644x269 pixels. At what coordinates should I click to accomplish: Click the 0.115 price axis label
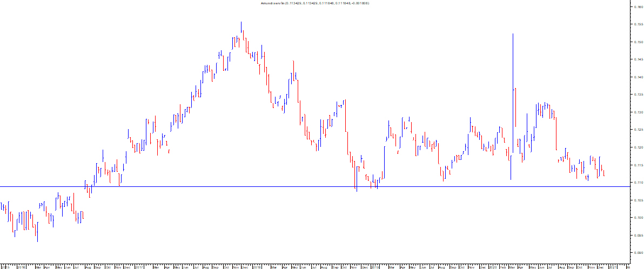pyautogui.click(x=638, y=165)
